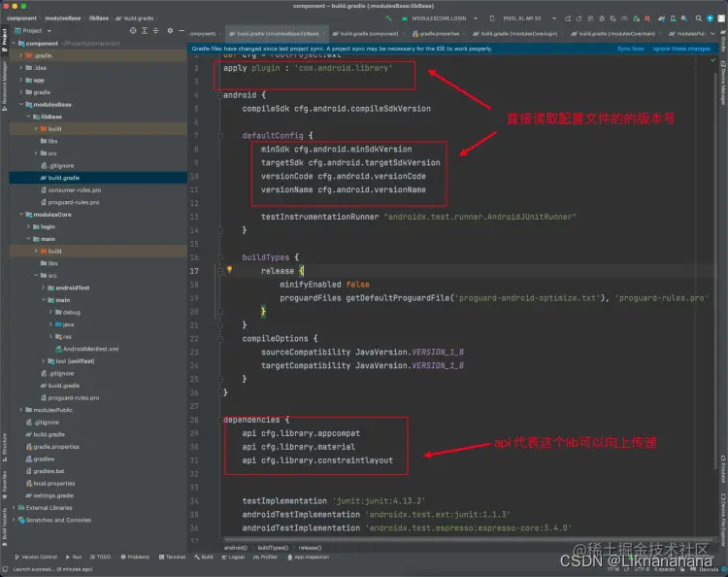Open TODO tool window
This screenshot has width=728, height=577.
[x=100, y=557]
